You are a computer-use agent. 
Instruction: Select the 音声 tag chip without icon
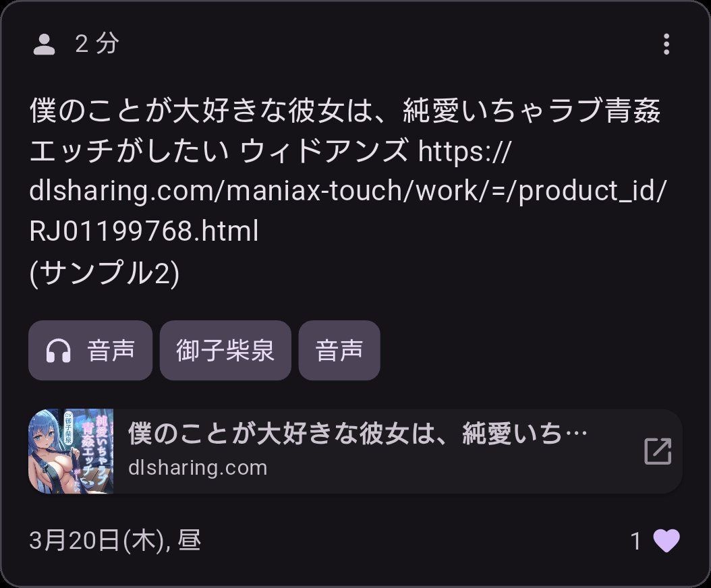click(x=339, y=351)
